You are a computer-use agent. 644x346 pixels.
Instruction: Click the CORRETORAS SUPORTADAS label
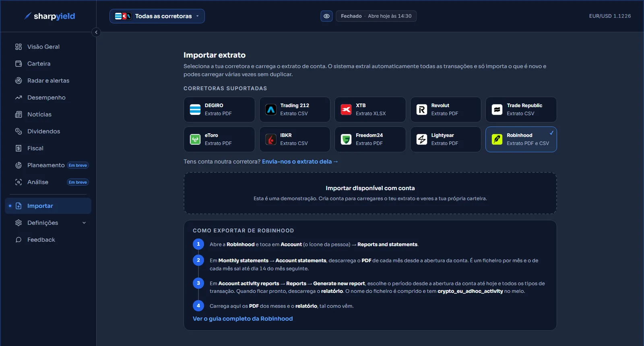point(225,88)
